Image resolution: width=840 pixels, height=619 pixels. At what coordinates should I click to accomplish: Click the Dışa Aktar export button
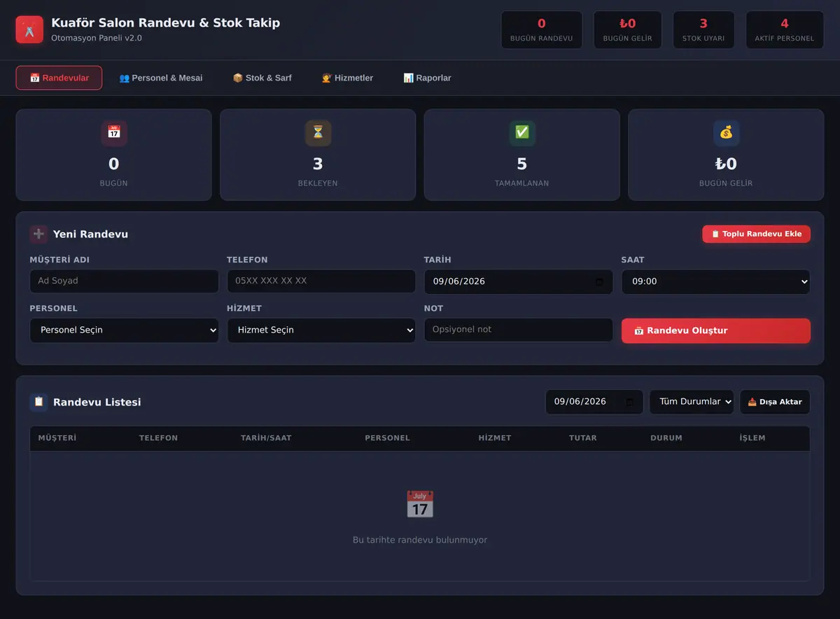[775, 402]
